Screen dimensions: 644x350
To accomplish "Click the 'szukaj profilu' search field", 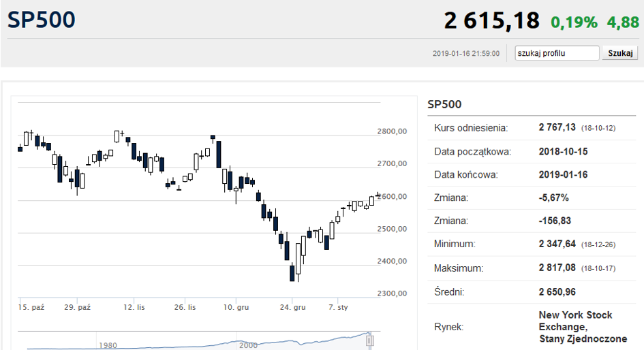I will (557, 53).
